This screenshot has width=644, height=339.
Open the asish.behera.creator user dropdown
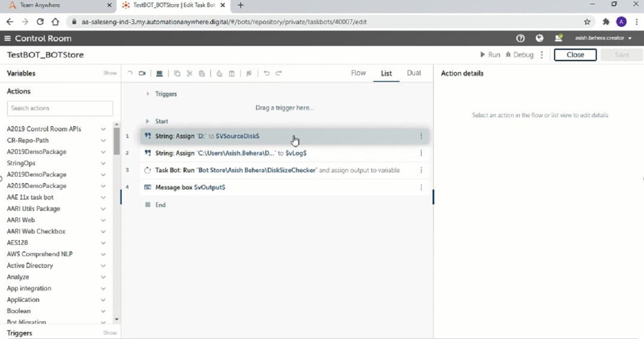pyautogui.click(x=603, y=38)
